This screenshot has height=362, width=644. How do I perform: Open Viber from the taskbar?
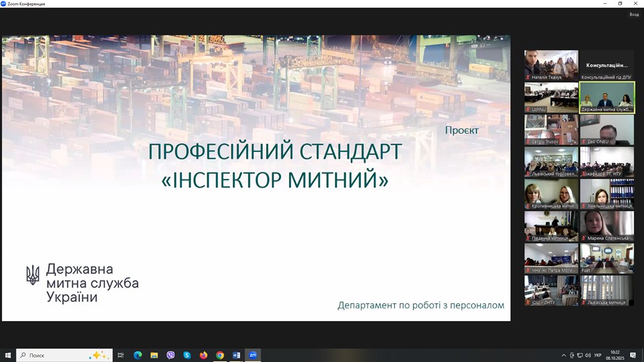click(171, 355)
